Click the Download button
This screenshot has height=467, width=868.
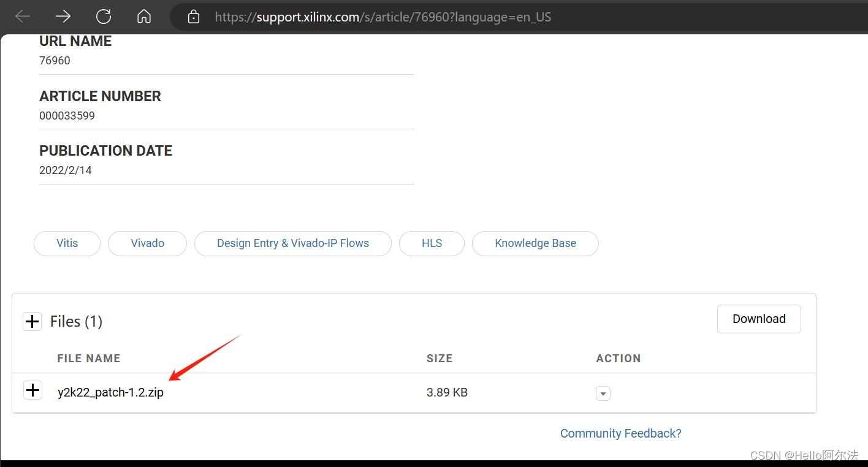click(x=759, y=319)
